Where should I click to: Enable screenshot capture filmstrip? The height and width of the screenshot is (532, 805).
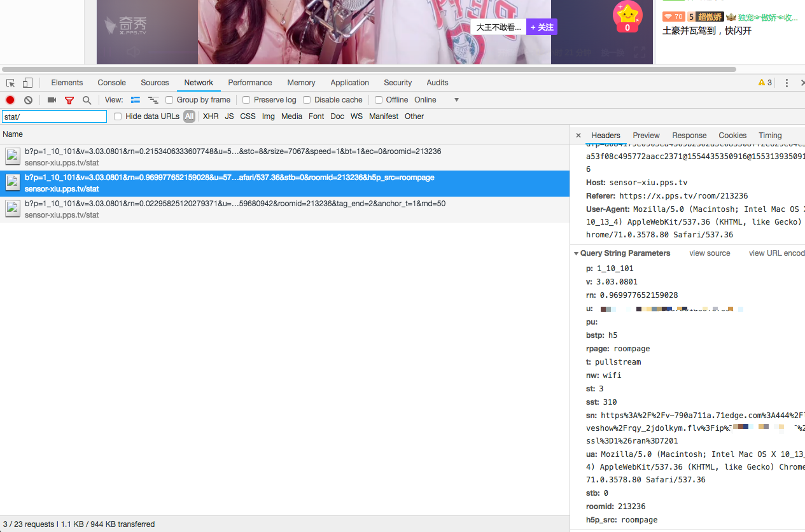coord(51,100)
